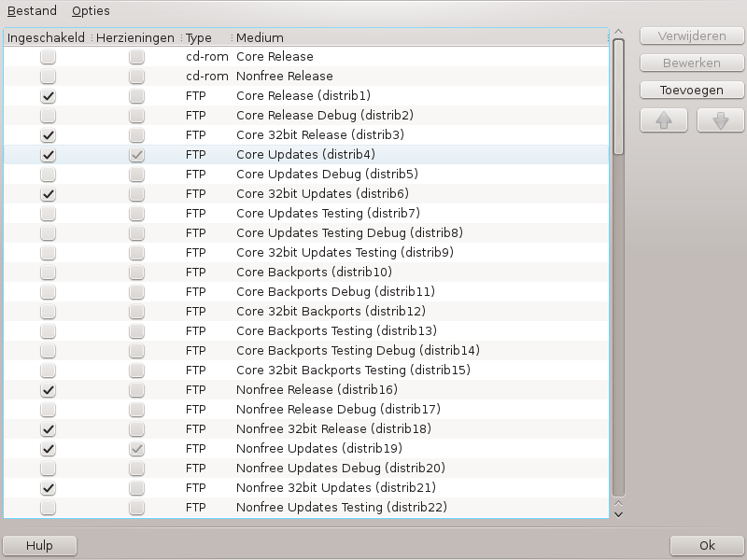
Task: Uncheck Nonfree 32bit Updates (distrib21) enabled box
Action: [x=48, y=488]
